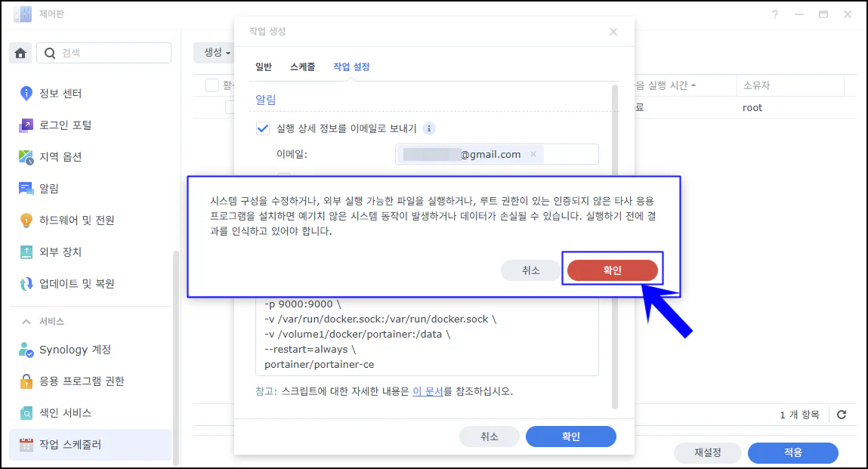Click the '-p 9000:9000 \' script line
The image size is (868, 469).
tap(303, 304)
